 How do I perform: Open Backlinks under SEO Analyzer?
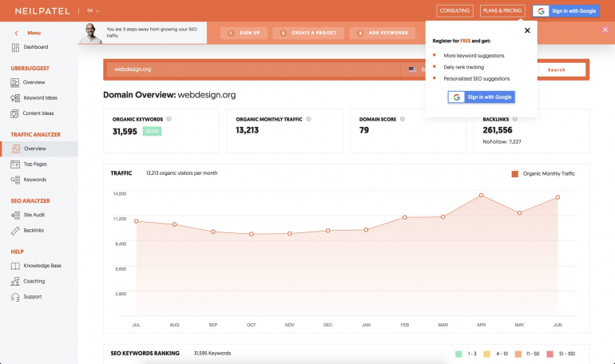34,230
